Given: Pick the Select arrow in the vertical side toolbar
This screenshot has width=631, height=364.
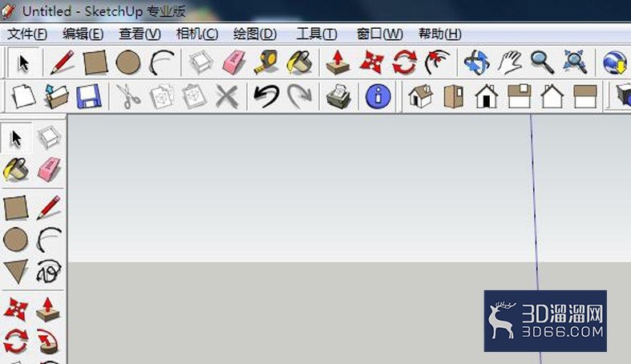Looking at the screenshot, I should [16, 138].
